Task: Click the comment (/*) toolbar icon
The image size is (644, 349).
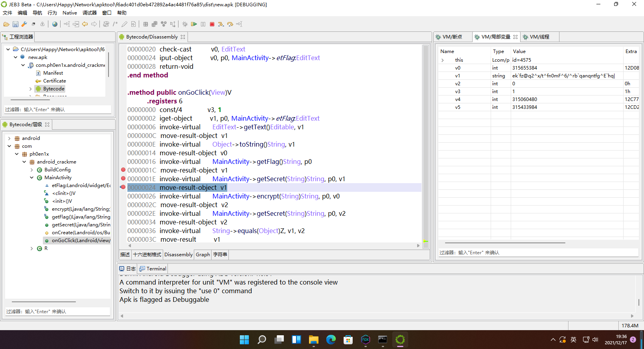Action: tap(115, 24)
